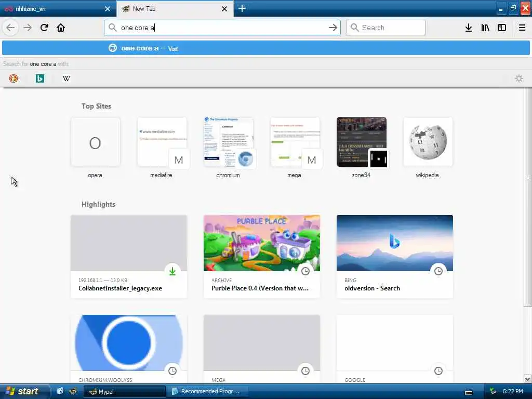Screen dimensions: 532x399
Task: Open the wikipedia top site tile
Action: click(428, 148)
